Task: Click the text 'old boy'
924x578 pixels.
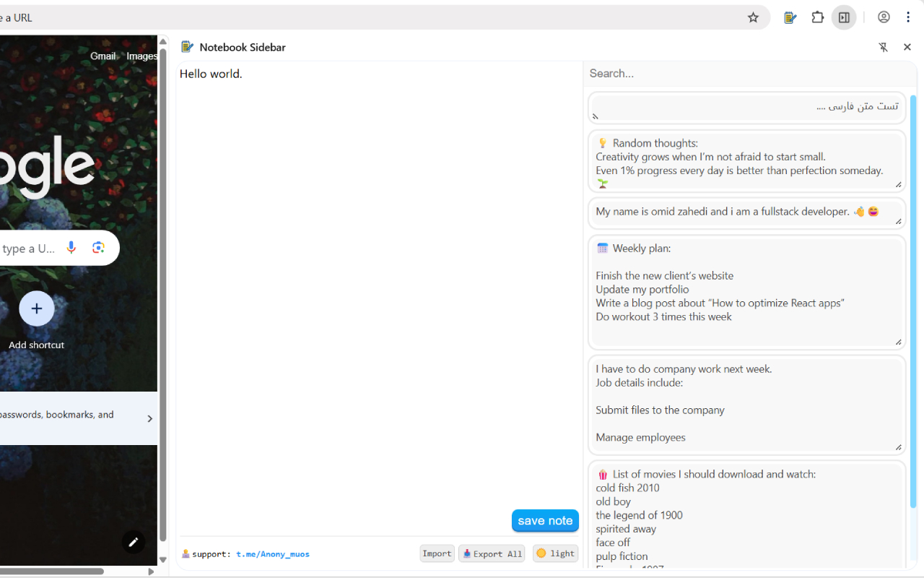Action: coord(613,501)
